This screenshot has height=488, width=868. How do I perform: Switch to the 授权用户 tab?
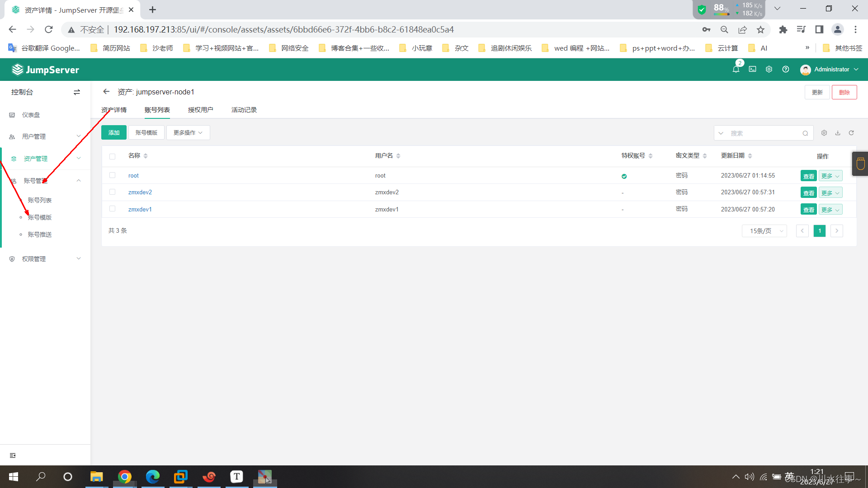click(x=200, y=110)
